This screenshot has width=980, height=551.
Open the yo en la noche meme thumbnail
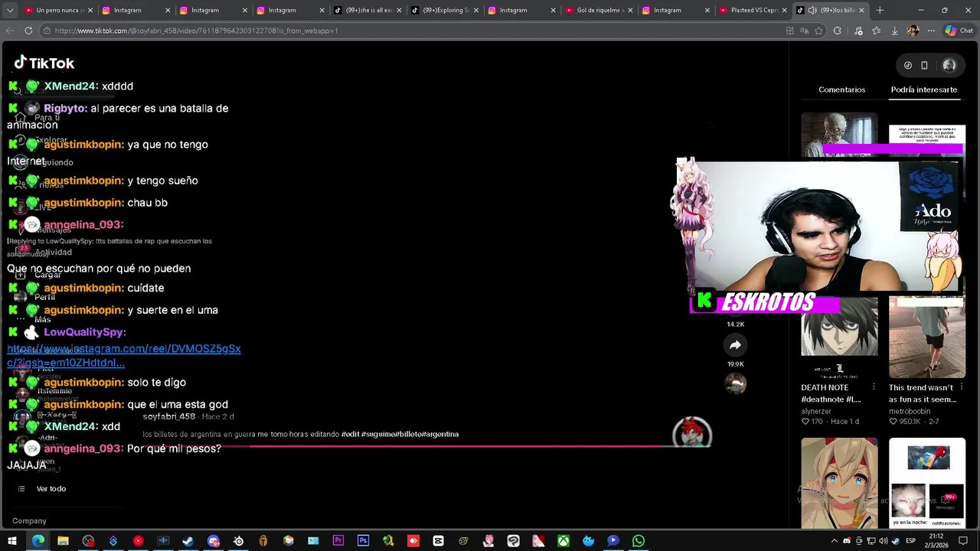click(927, 483)
